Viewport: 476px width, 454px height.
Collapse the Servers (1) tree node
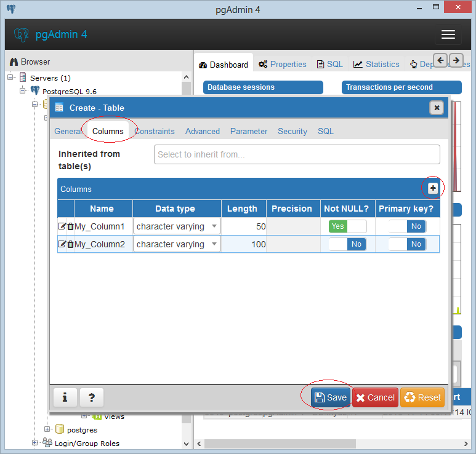point(10,77)
